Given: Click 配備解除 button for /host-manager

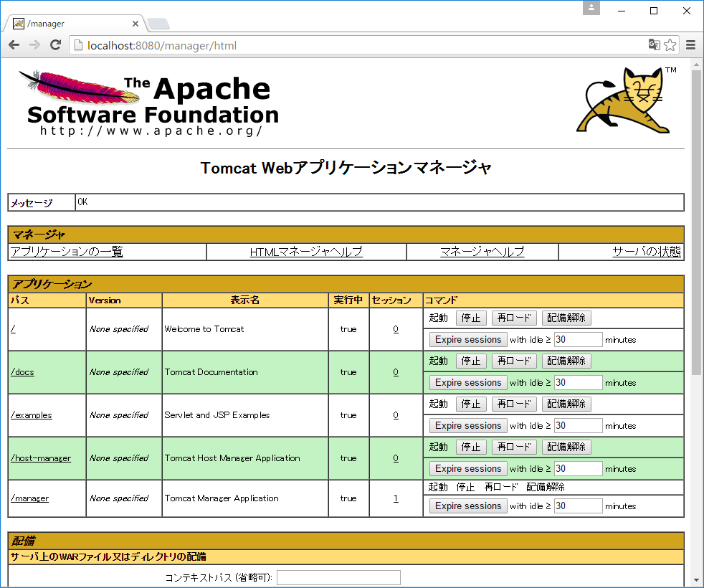Looking at the screenshot, I should tap(566, 447).
